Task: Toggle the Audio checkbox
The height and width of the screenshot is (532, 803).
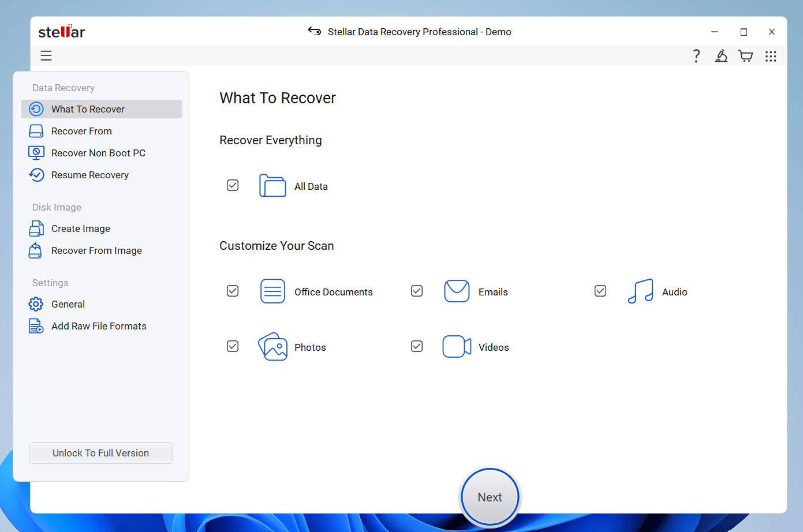Action: [x=600, y=291]
